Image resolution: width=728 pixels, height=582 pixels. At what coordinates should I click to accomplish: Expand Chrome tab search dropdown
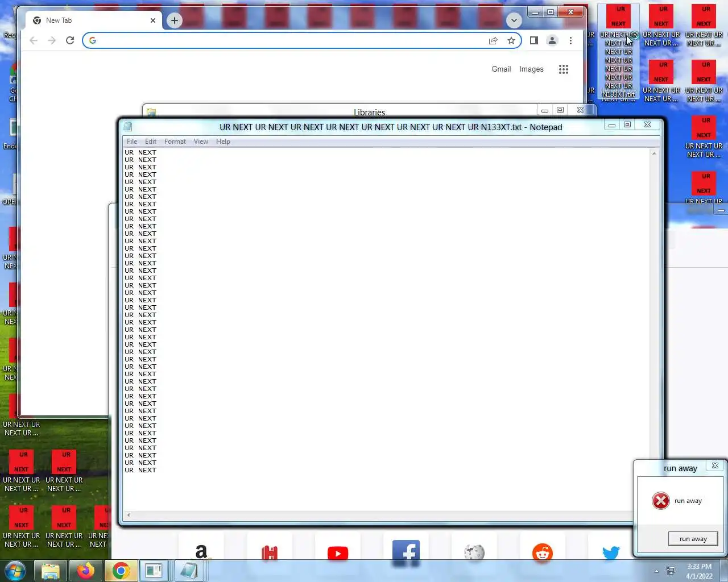(514, 20)
